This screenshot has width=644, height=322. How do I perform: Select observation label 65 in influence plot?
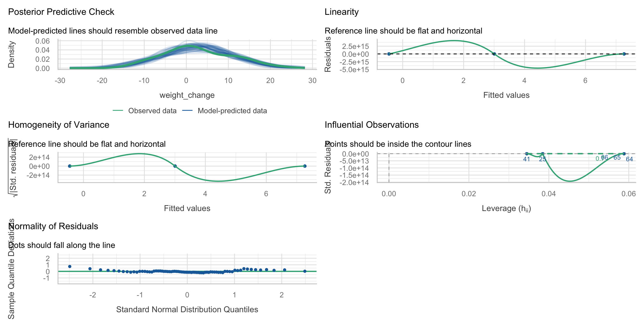point(617,158)
